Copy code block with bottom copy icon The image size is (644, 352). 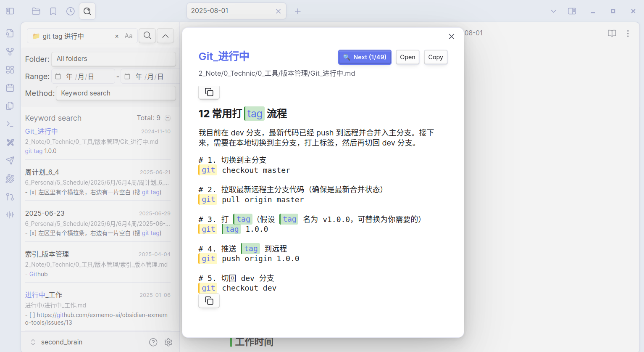click(209, 301)
